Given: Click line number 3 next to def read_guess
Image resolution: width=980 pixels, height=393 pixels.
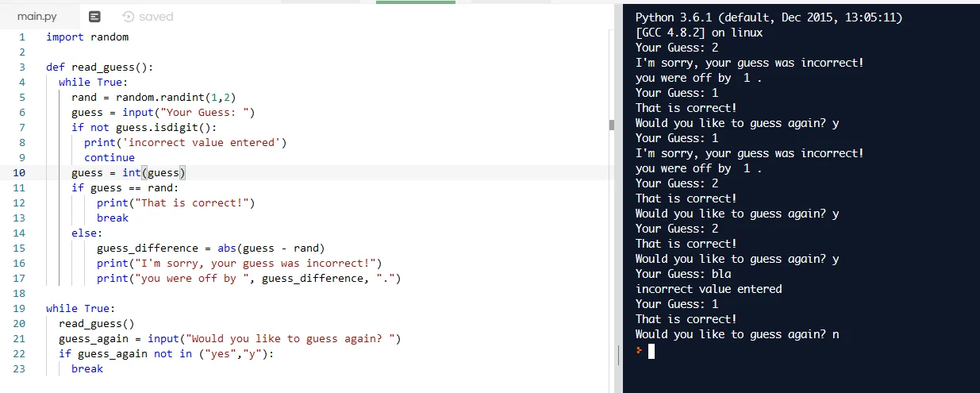Looking at the screenshot, I should click(22, 67).
